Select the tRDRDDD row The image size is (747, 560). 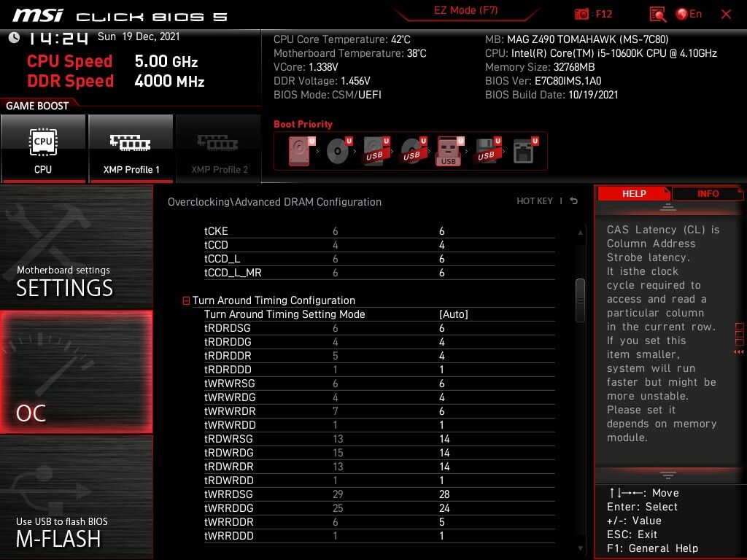[x=379, y=370]
